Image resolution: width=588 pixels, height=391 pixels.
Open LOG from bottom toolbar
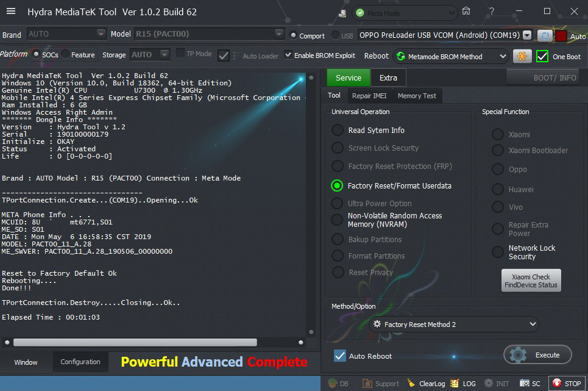(462, 383)
